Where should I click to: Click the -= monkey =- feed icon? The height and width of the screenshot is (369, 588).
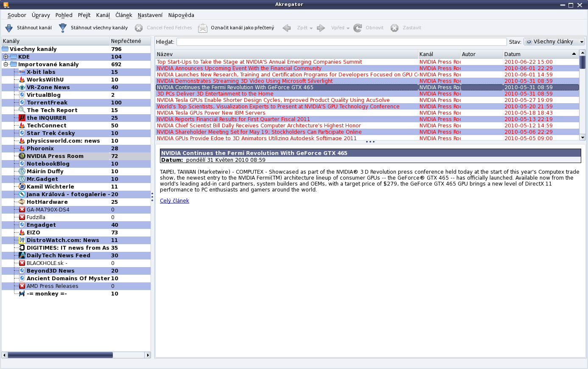click(22, 294)
